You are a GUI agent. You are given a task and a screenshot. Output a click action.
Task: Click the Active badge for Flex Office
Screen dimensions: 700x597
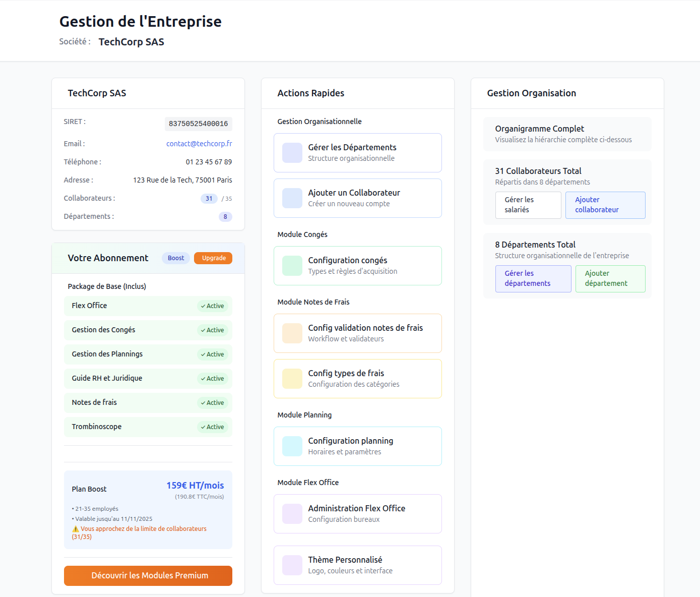(212, 306)
